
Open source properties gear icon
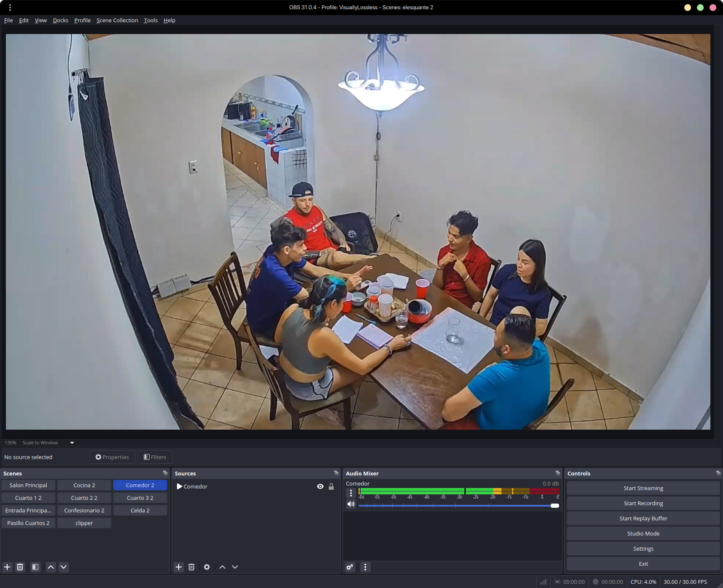(x=207, y=567)
